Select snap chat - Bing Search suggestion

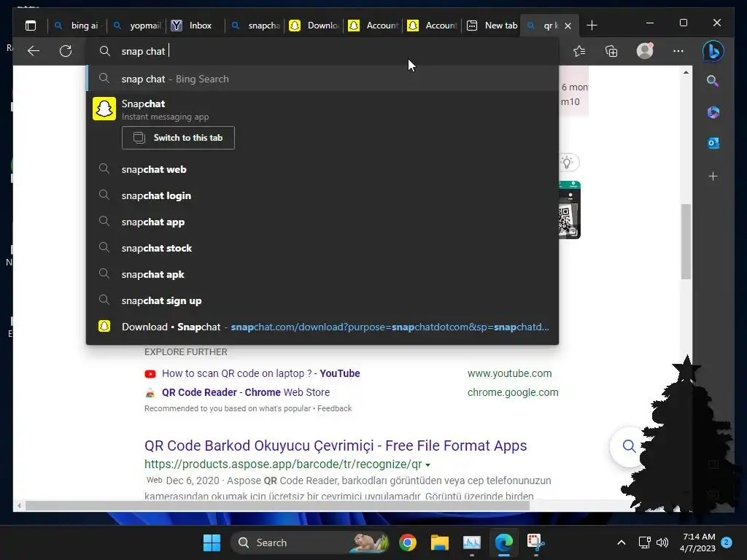(x=322, y=79)
